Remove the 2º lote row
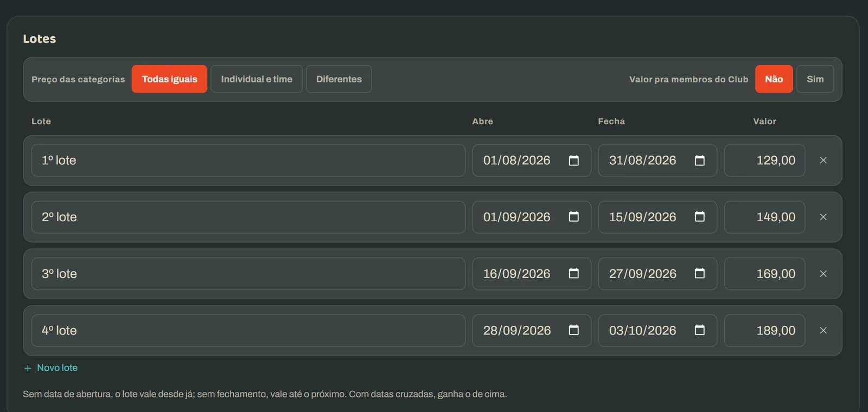868x412 pixels. click(x=823, y=217)
